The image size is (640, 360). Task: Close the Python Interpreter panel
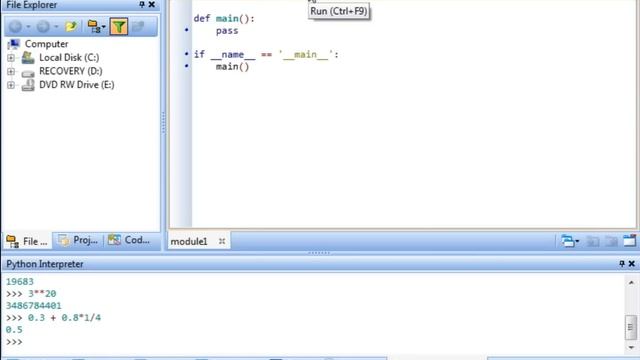pos(631,264)
